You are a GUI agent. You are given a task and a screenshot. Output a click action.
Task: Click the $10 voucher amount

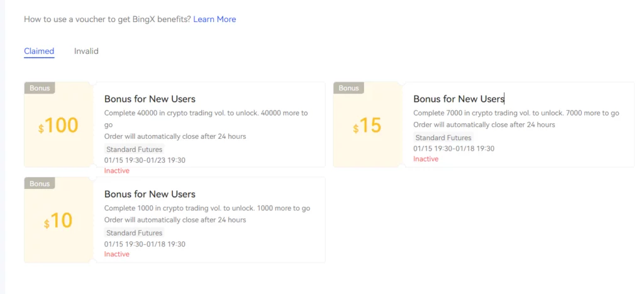58,220
